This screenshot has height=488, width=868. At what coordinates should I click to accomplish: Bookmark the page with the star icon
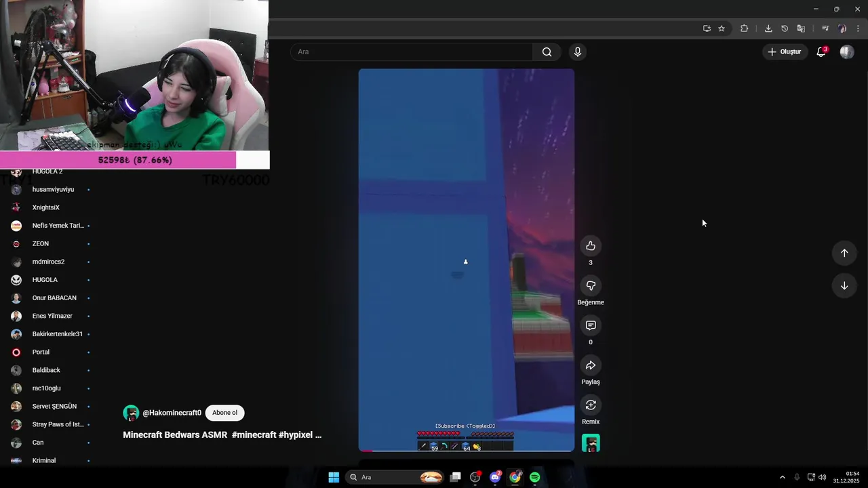click(x=722, y=28)
